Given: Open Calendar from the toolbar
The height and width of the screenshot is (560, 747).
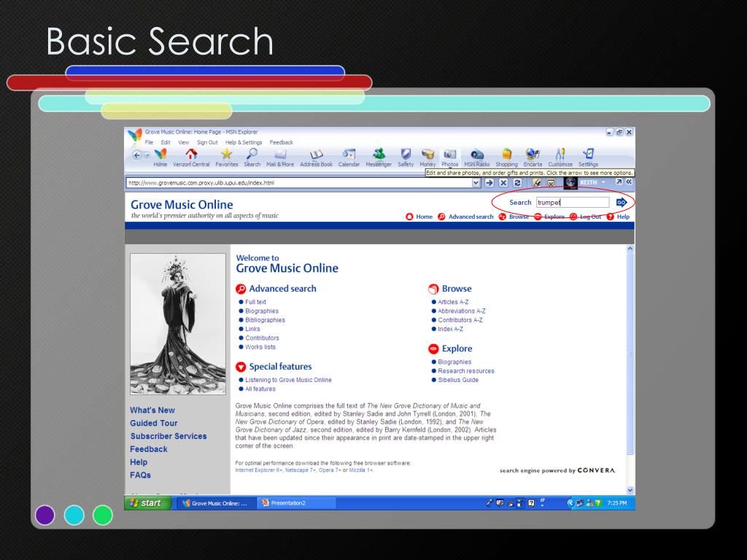Looking at the screenshot, I should click(x=349, y=157).
